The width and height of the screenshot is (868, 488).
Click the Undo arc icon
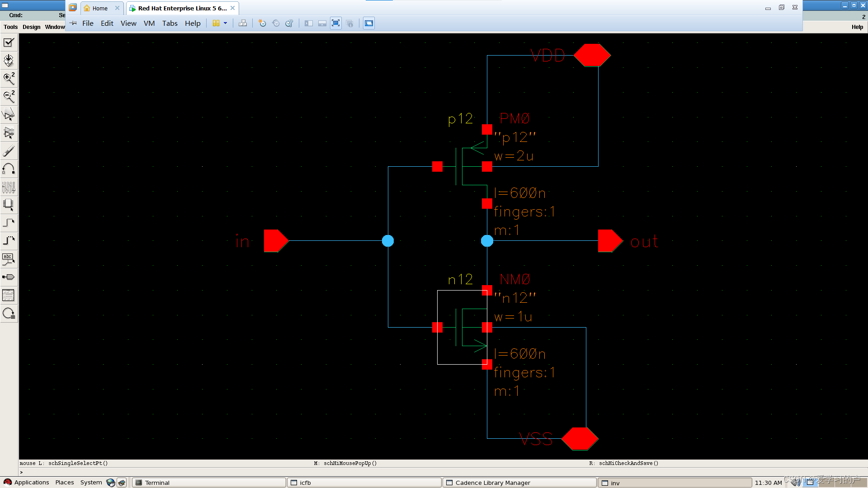tap(9, 169)
